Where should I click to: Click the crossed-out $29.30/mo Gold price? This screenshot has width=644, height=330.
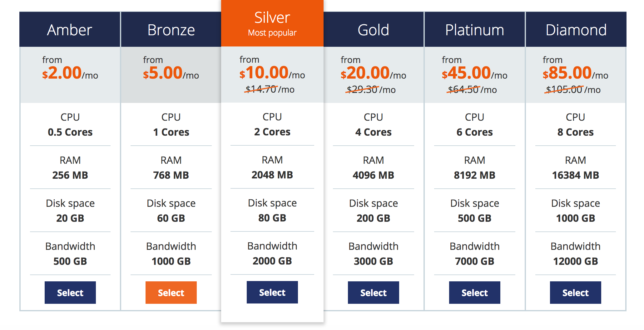coord(371,90)
